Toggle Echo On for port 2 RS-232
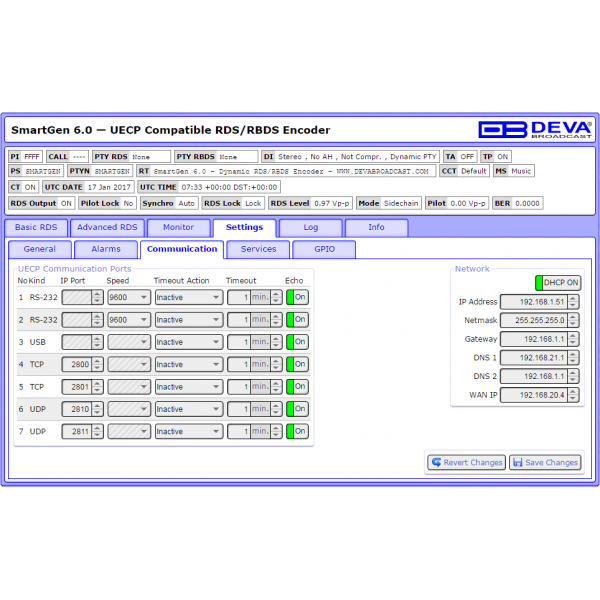This screenshot has height=600, width=600. point(297,319)
